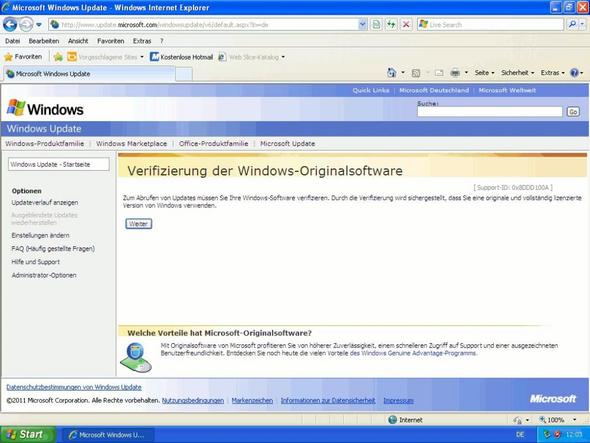The width and height of the screenshot is (590, 443).
Task: Open Windows-Produktfamilie navigation link
Action: tap(44, 144)
